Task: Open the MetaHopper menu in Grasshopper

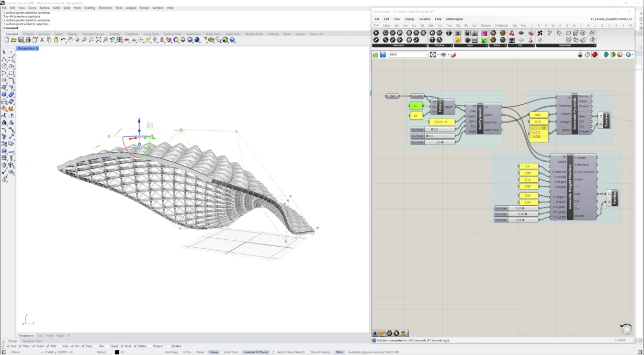Action: click(455, 19)
